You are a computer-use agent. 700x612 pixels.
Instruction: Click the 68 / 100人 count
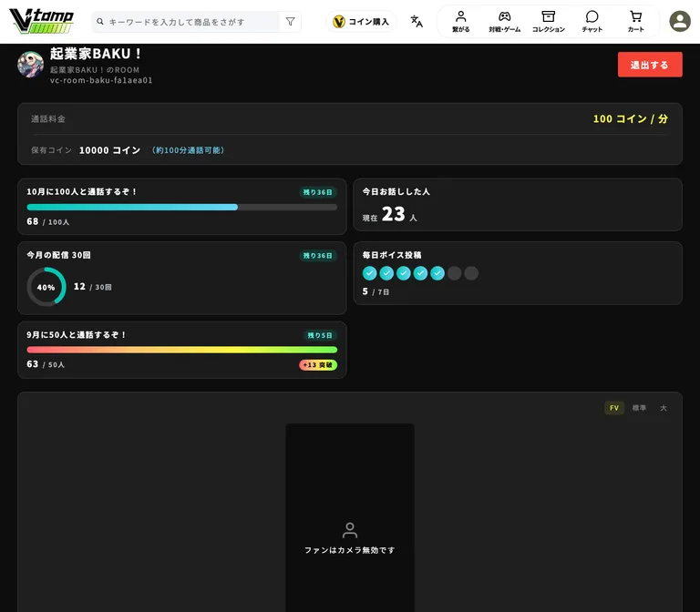(x=47, y=221)
